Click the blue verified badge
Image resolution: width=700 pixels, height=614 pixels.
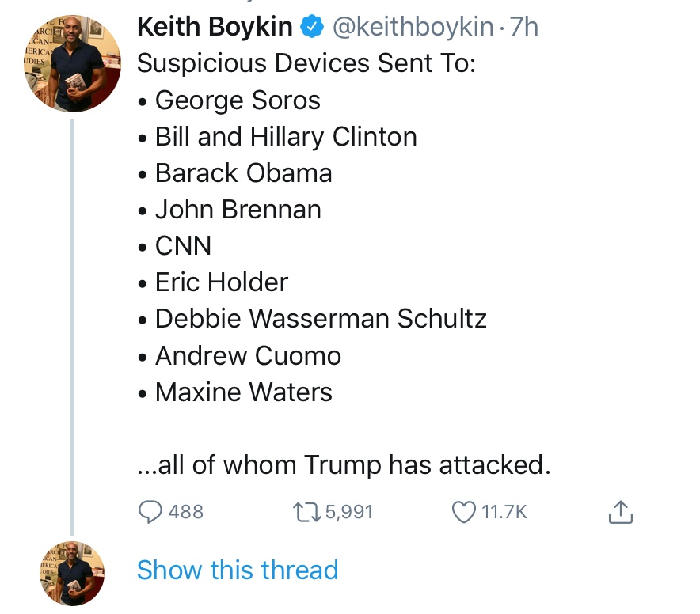point(313,28)
